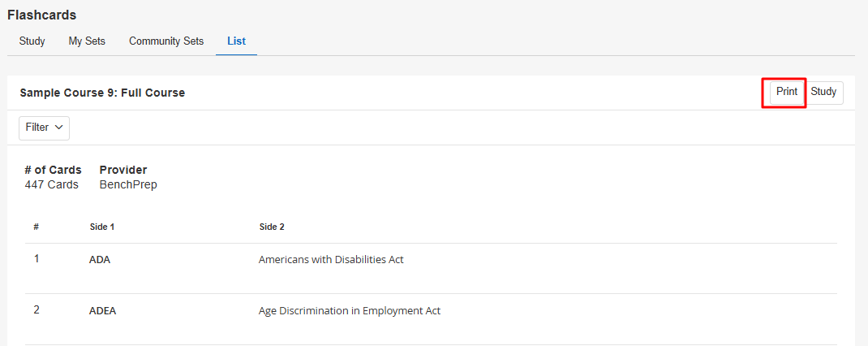Click the Side 1 column header
The width and height of the screenshot is (868, 346).
[x=102, y=227]
